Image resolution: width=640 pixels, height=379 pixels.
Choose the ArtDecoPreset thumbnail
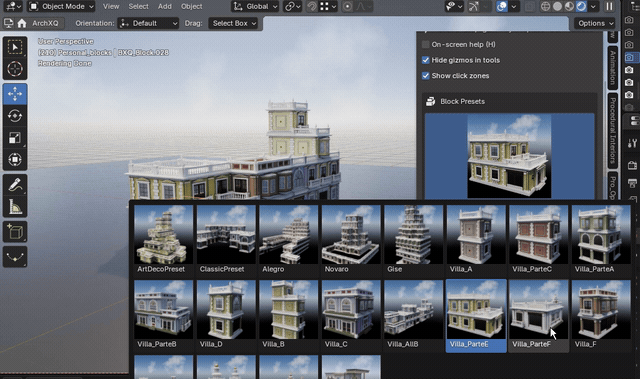coord(163,239)
